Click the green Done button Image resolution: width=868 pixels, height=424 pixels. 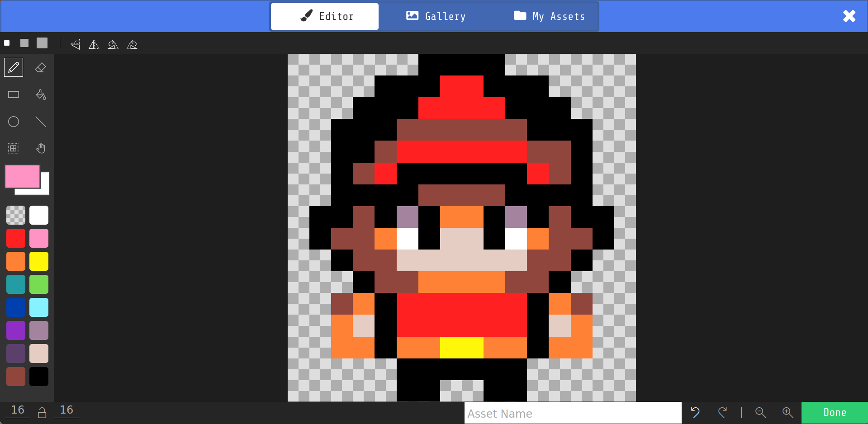tap(835, 412)
